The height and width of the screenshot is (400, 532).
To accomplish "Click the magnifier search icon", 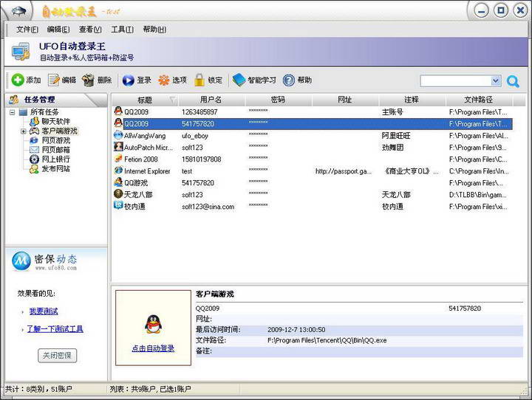I will tap(513, 81).
